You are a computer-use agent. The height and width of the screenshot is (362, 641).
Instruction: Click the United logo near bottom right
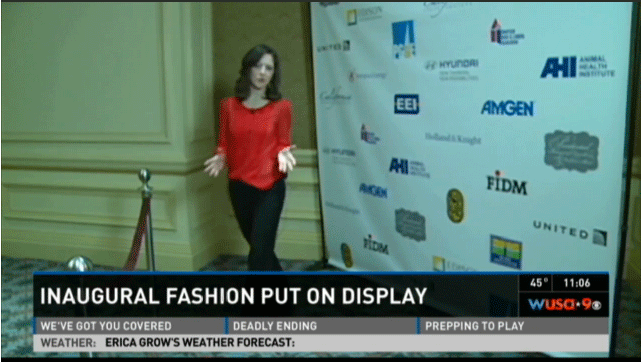570,233
